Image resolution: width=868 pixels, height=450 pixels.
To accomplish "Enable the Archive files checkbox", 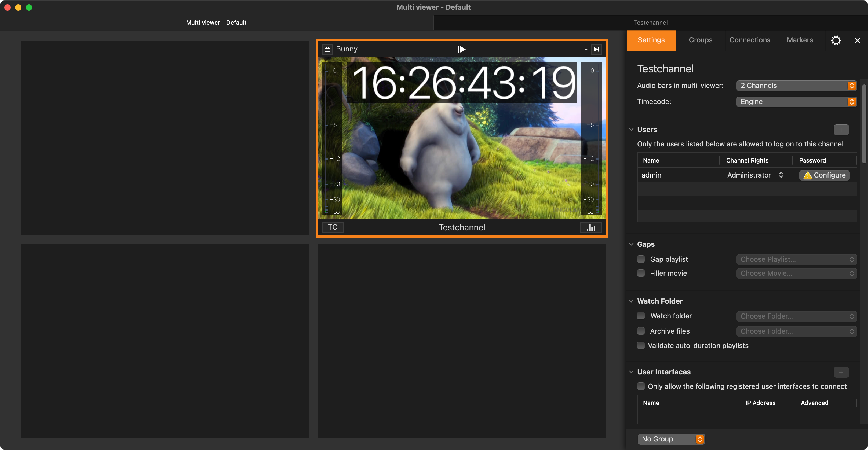I will (641, 331).
